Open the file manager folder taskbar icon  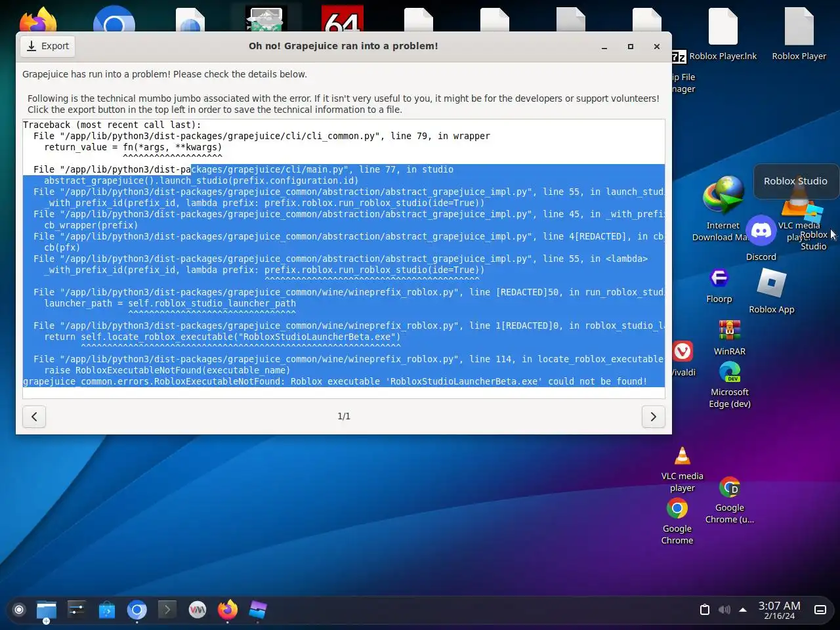(47, 610)
